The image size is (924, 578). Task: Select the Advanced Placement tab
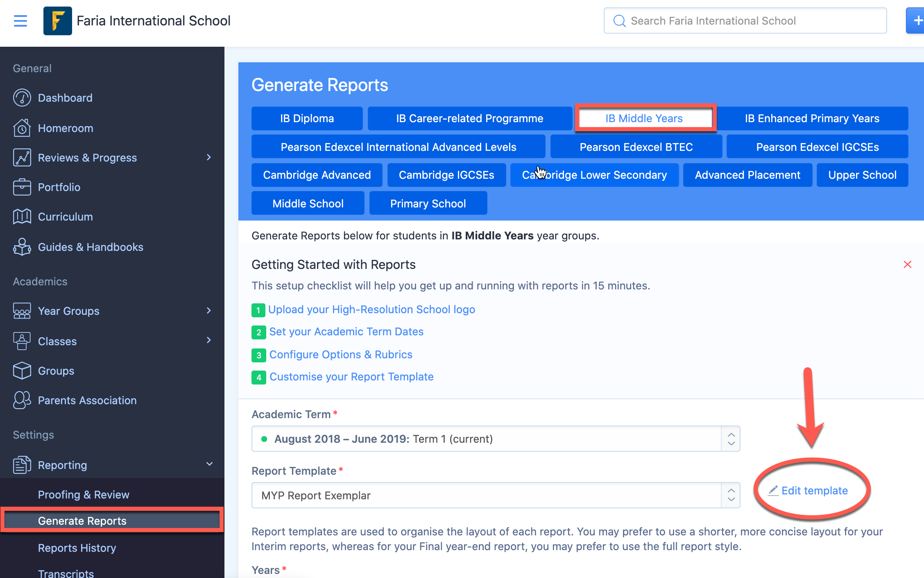747,175
